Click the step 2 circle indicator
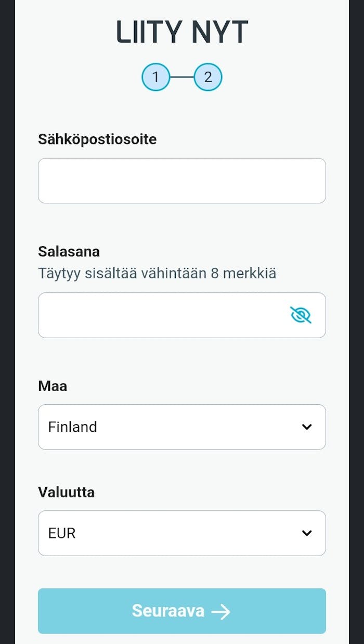 click(x=208, y=78)
